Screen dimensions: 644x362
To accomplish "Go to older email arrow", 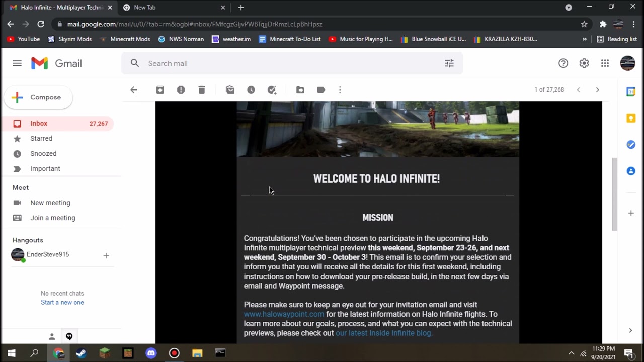I will point(597,89).
